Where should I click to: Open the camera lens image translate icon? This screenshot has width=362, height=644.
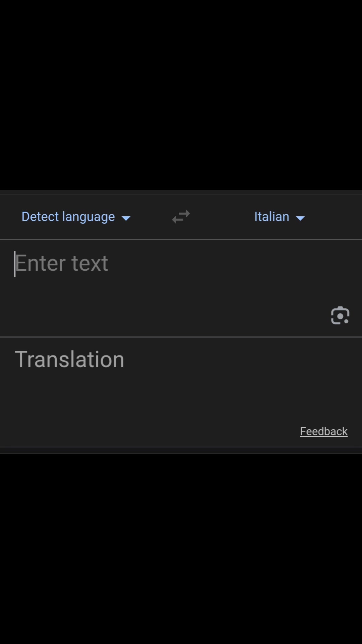[x=340, y=315]
